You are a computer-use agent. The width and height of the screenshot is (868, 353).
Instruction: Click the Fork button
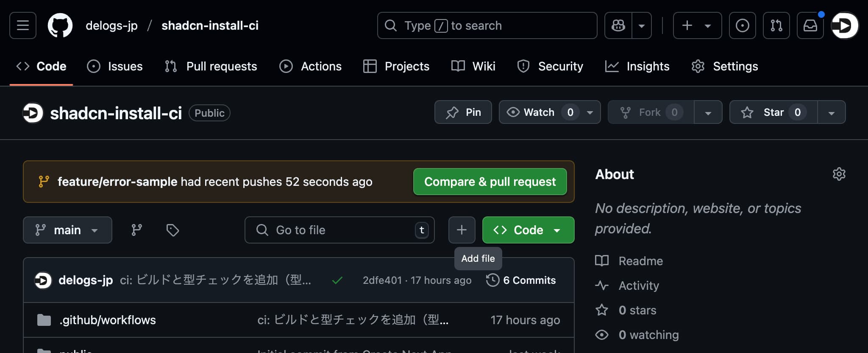click(x=651, y=112)
